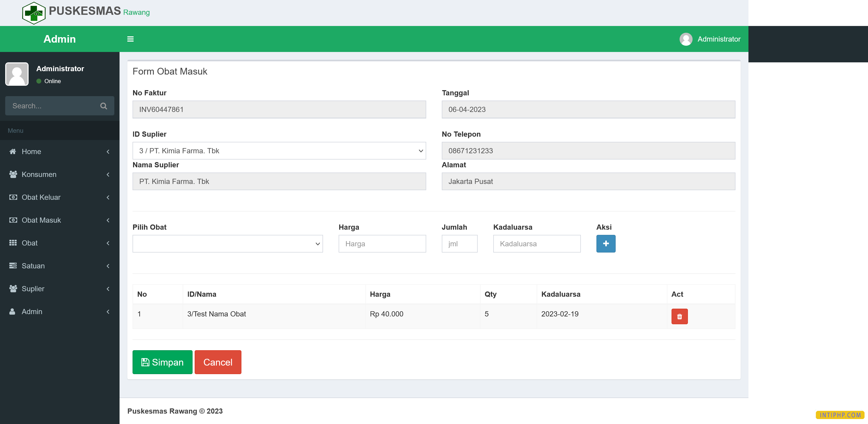Click the blue plus add-item button
Viewport: 868px width, 424px height.
click(x=606, y=243)
